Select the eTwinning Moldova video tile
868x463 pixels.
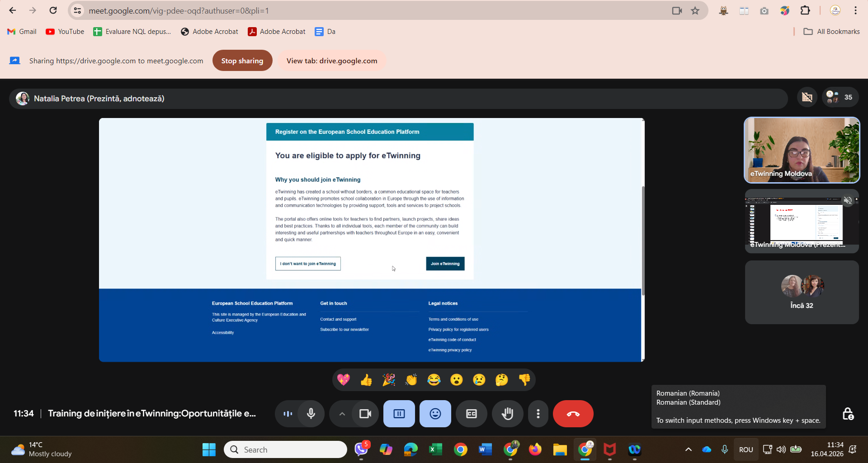point(802,150)
